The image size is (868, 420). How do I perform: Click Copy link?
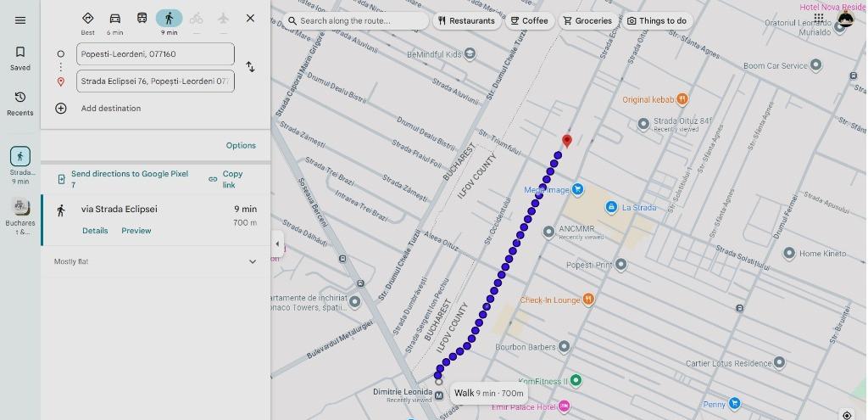click(226, 179)
